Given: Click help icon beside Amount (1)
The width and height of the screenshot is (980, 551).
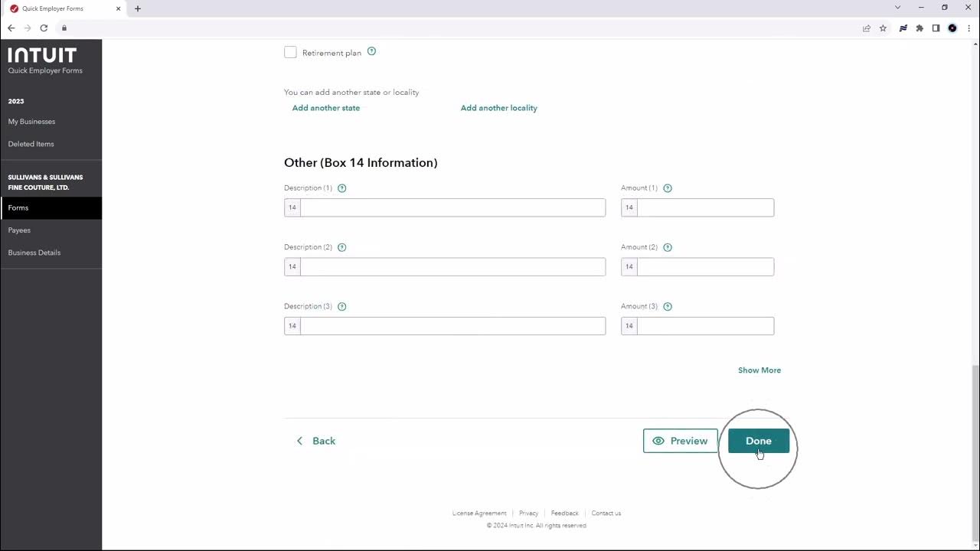Looking at the screenshot, I should pos(668,188).
